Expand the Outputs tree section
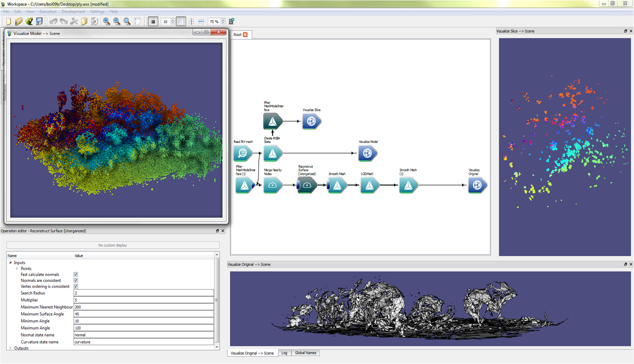The height and width of the screenshot is (364, 634). click(10, 348)
